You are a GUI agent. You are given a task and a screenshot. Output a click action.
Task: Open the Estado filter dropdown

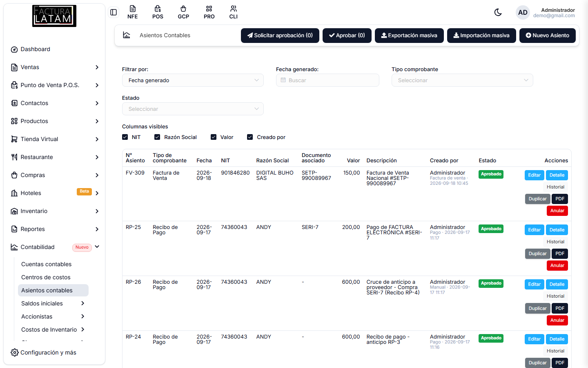(193, 109)
